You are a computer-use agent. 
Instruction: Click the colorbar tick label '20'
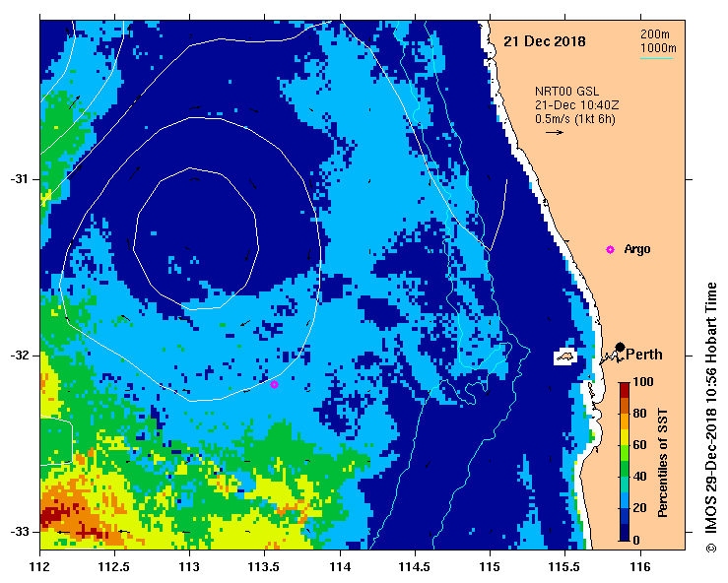pyautogui.click(x=639, y=508)
